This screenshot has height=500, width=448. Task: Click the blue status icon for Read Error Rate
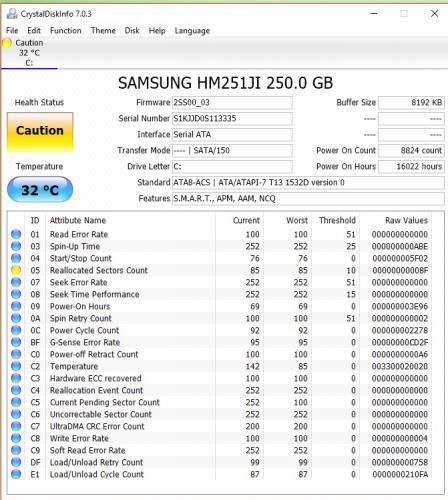[16, 234]
